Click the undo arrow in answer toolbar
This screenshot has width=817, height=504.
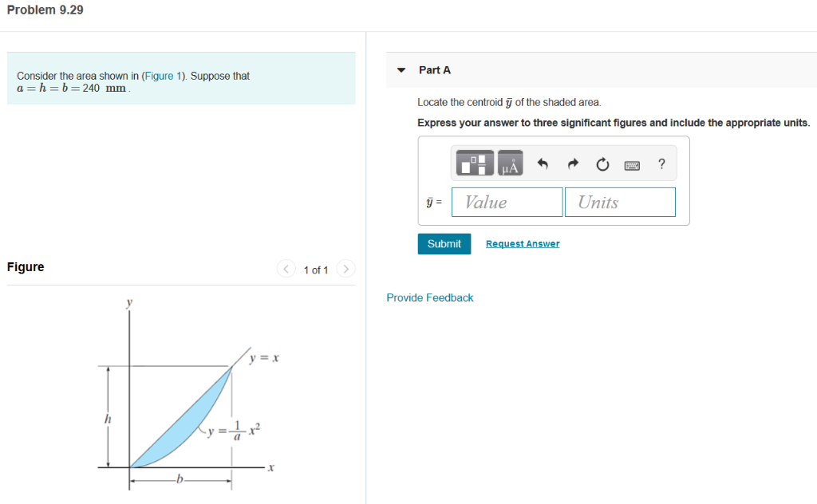tap(545, 163)
